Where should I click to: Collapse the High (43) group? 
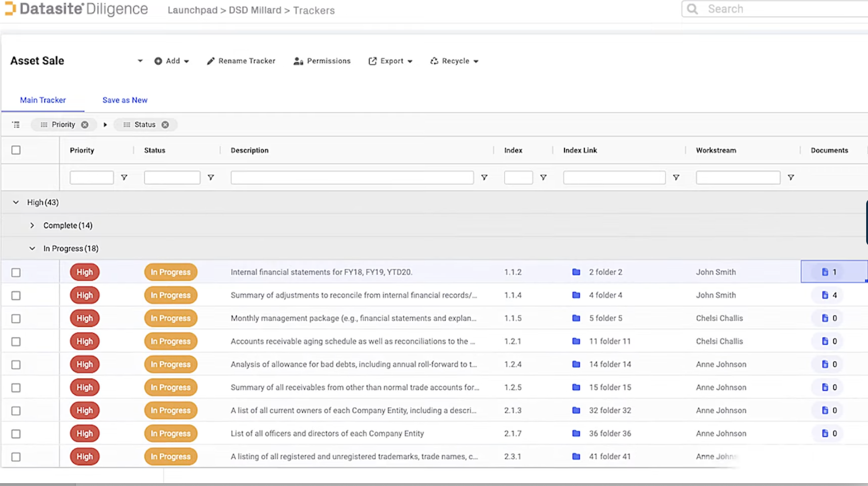[x=16, y=202]
